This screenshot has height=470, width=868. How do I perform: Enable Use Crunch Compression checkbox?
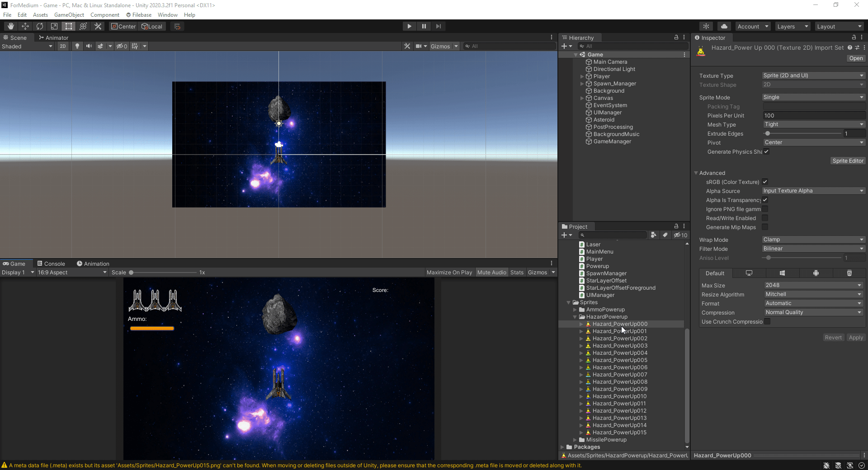767,321
